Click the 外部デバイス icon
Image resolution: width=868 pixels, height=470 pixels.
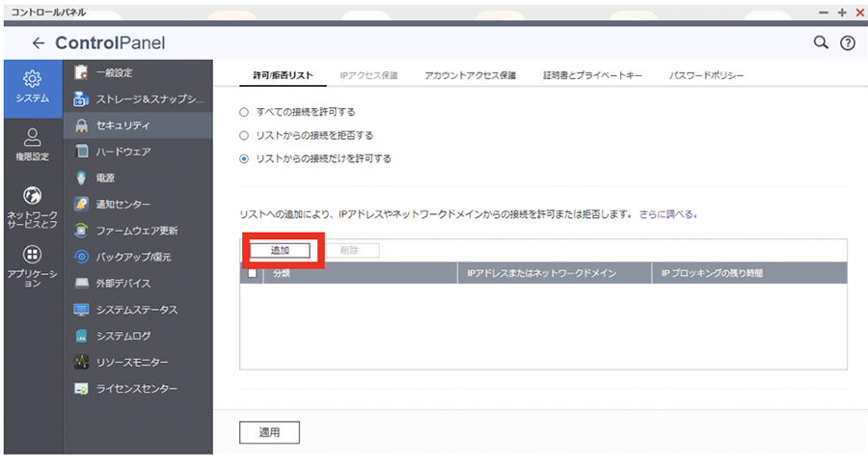pos(81,283)
